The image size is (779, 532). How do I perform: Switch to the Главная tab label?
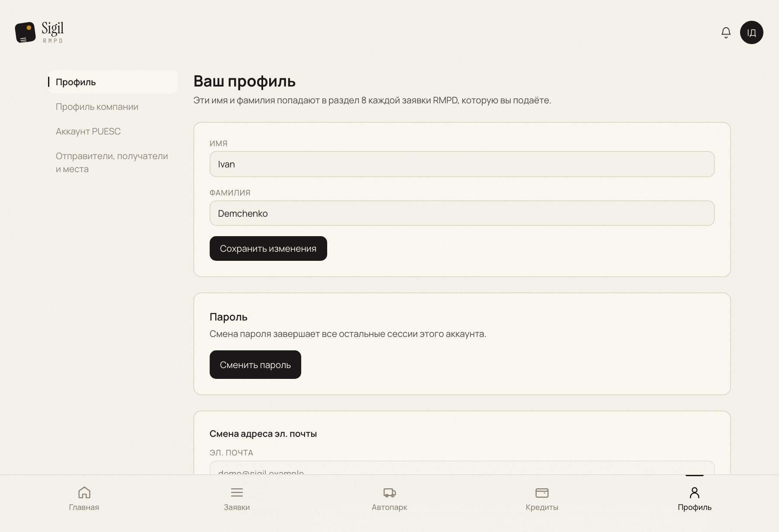[x=84, y=507]
